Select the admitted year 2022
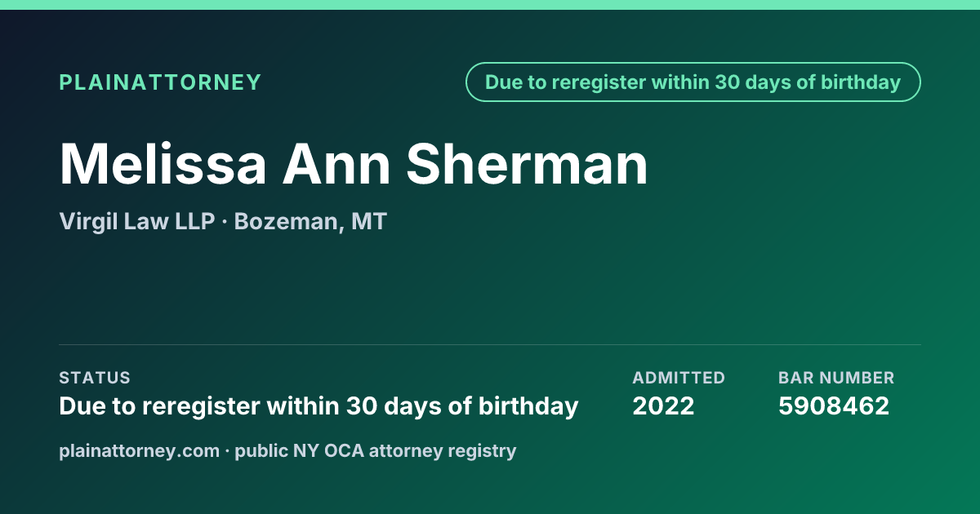The image size is (980, 514). coord(663,405)
